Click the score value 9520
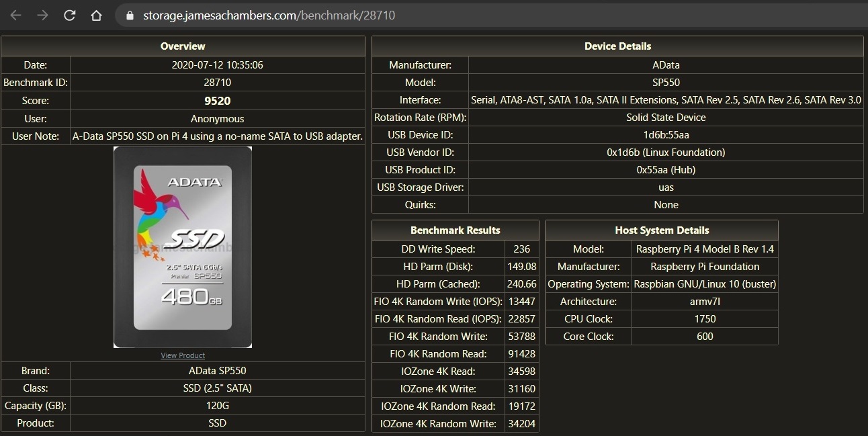868x436 pixels. point(217,101)
